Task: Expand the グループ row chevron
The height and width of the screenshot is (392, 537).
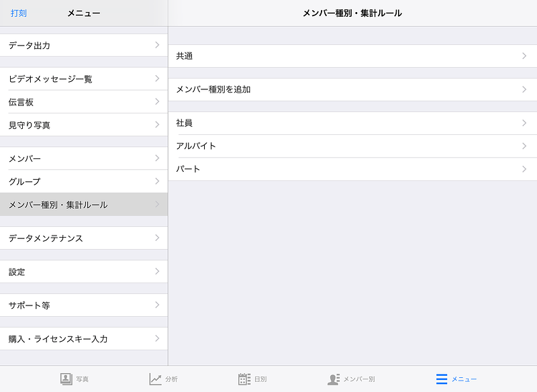Action: 157,181
